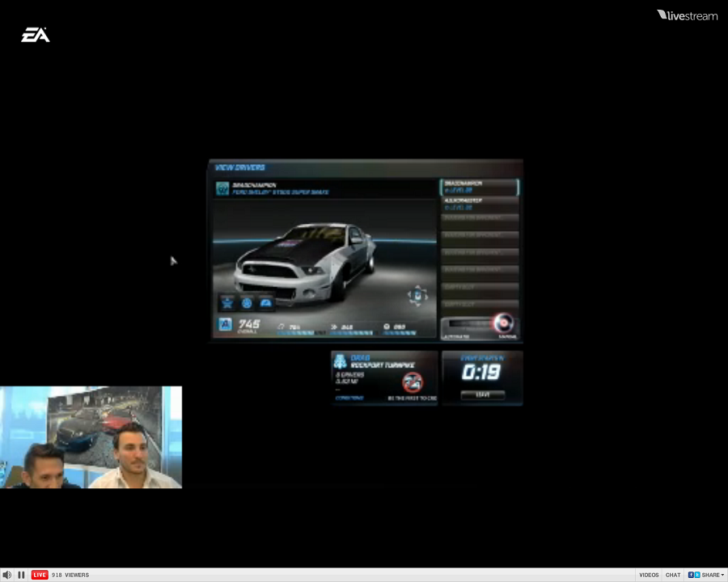Click the star skill icon on car view
728x582 pixels.
coord(227,303)
